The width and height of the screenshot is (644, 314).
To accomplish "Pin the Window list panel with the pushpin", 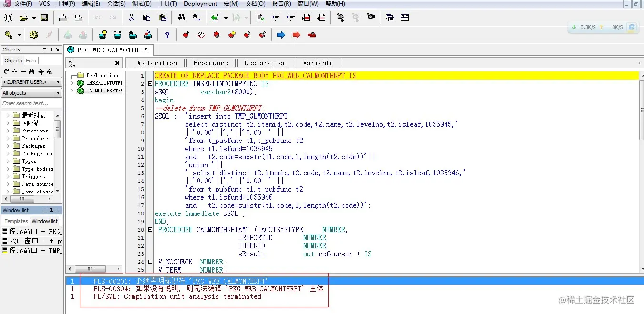I will 51,210.
